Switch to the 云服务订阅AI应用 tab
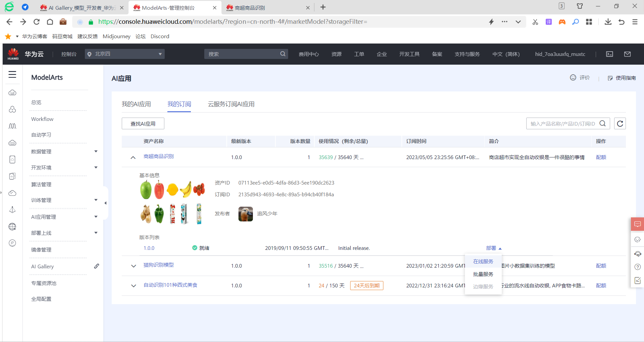Viewport: 644px width, 342px height. 231,104
